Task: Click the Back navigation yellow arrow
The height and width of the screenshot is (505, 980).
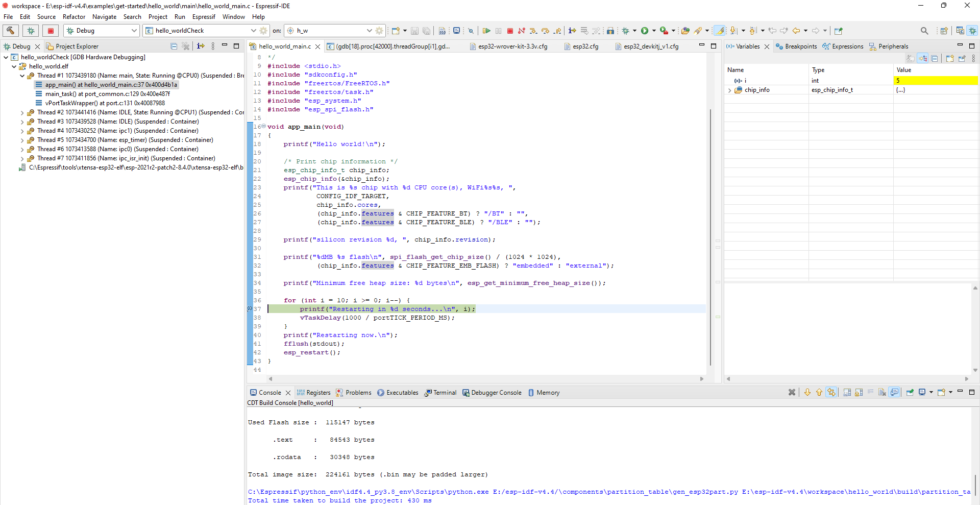Action: (796, 31)
